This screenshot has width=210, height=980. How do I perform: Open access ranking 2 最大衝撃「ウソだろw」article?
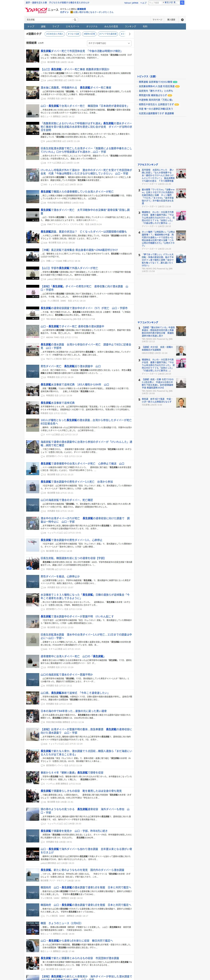158,197
